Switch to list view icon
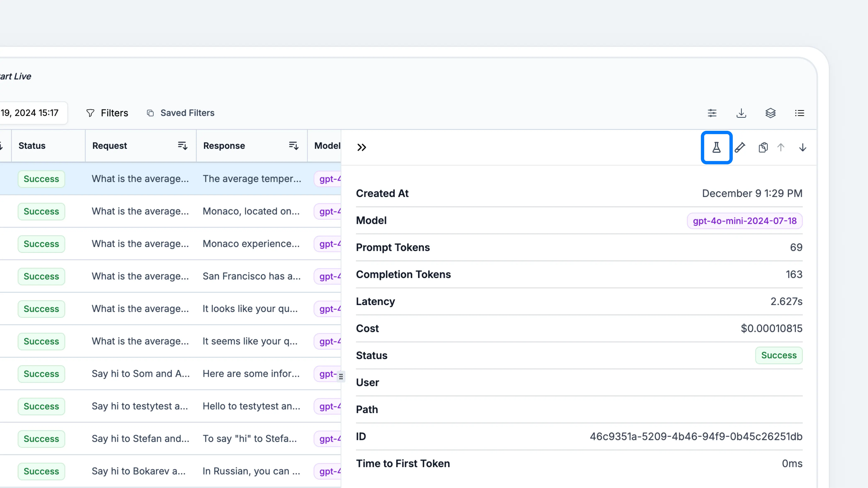 [x=800, y=113]
